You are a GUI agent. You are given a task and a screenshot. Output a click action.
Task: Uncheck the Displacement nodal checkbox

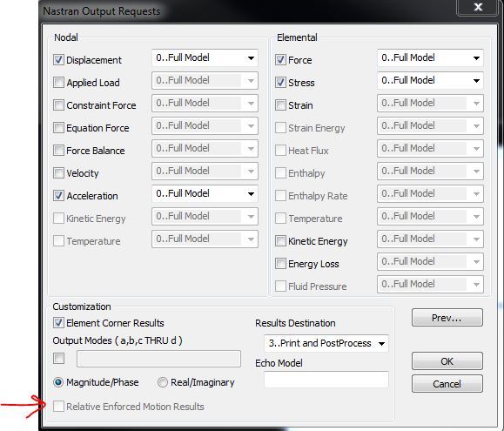coord(58,60)
